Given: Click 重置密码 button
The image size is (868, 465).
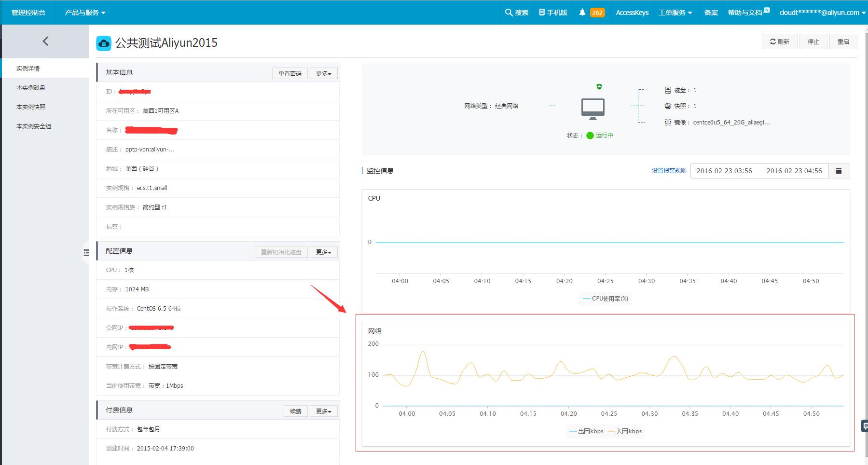Looking at the screenshot, I should [x=290, y=73].
